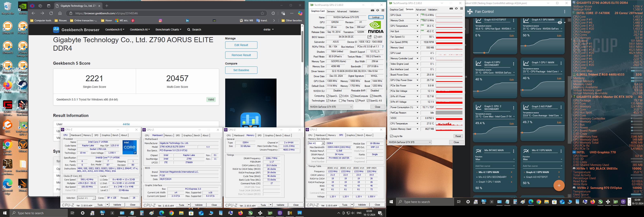Select the Recycle Bin desktop icon
644x217 pixels.
[x=7, y=8]
